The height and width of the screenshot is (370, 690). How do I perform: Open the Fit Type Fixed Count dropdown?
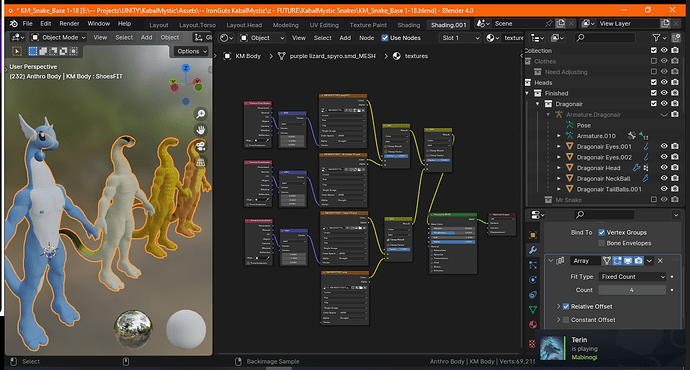[632, 277]
